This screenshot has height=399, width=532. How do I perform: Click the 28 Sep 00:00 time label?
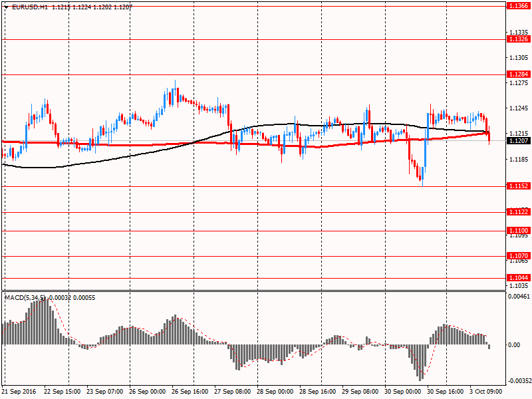tap(275, 392)
